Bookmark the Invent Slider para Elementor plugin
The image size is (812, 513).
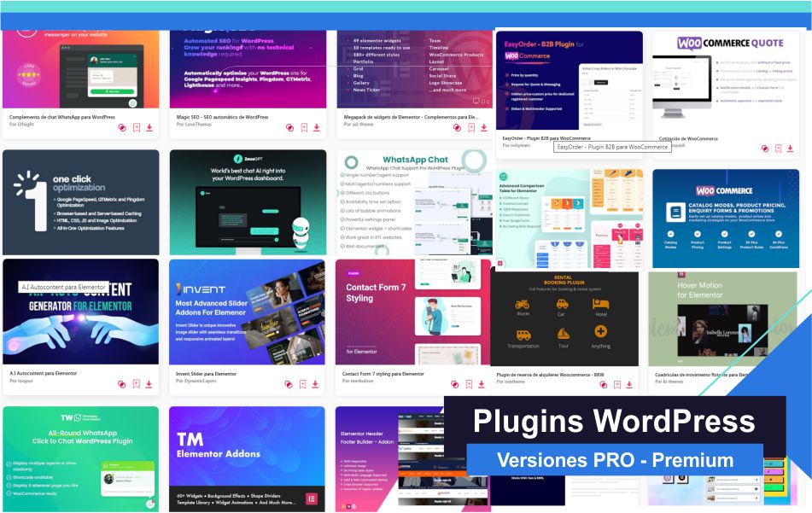(x=302, y=384)
